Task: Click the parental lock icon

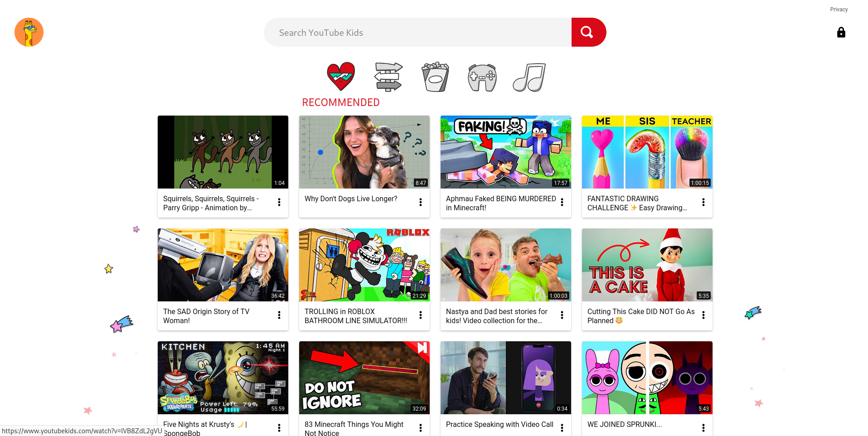Action: pyautogui.click(x=841, y=32)
